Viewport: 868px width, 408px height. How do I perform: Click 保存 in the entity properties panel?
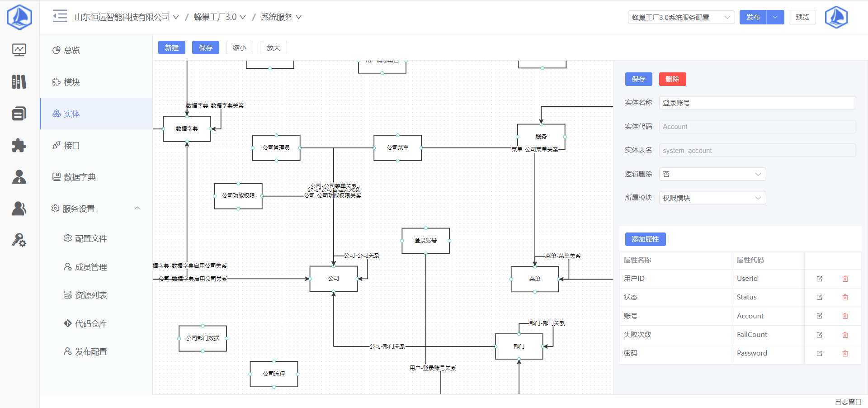coord(639,79)
